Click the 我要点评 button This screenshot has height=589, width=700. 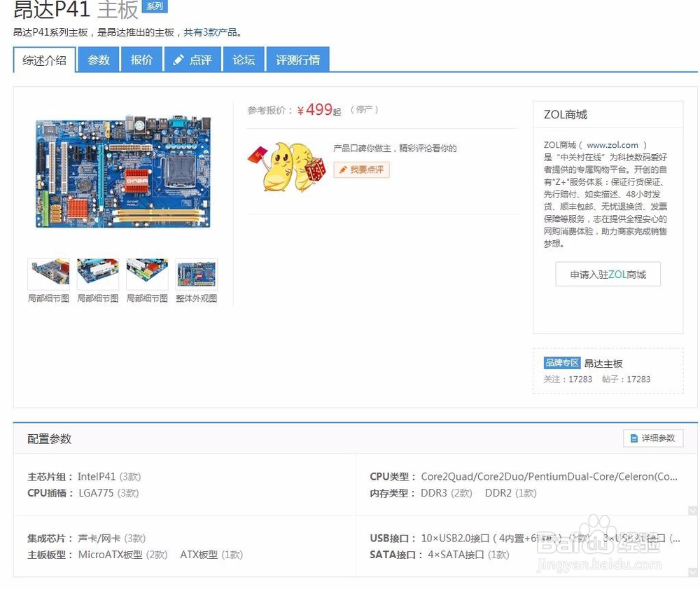click(361, 170)
